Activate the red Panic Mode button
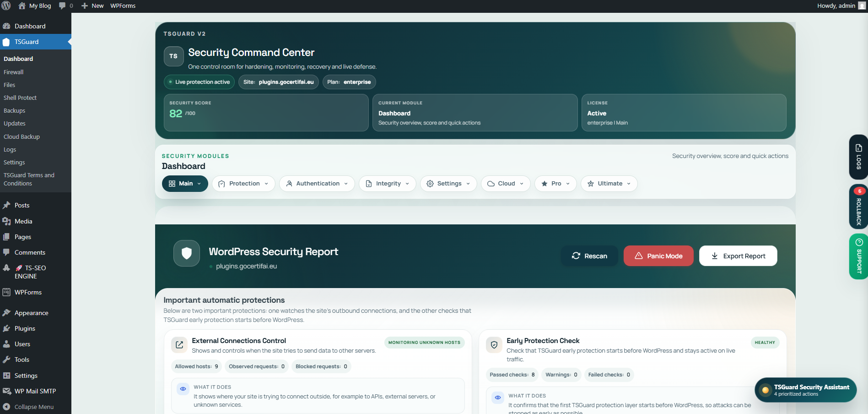 pyautogui.click(x=658, y=256)
